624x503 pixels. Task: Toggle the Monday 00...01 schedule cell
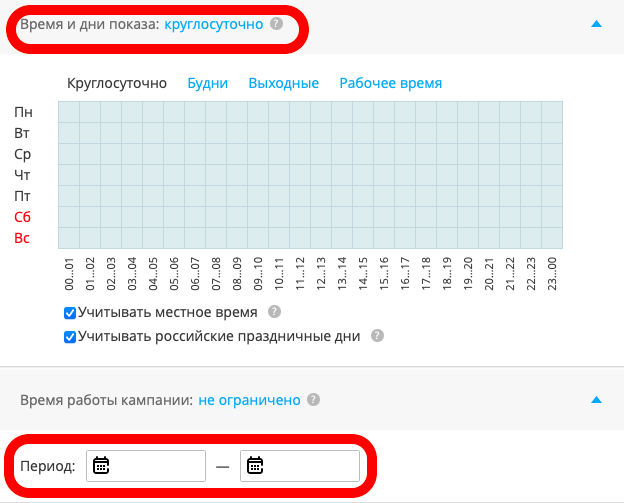pyautogui.click(x=69, y=112)
